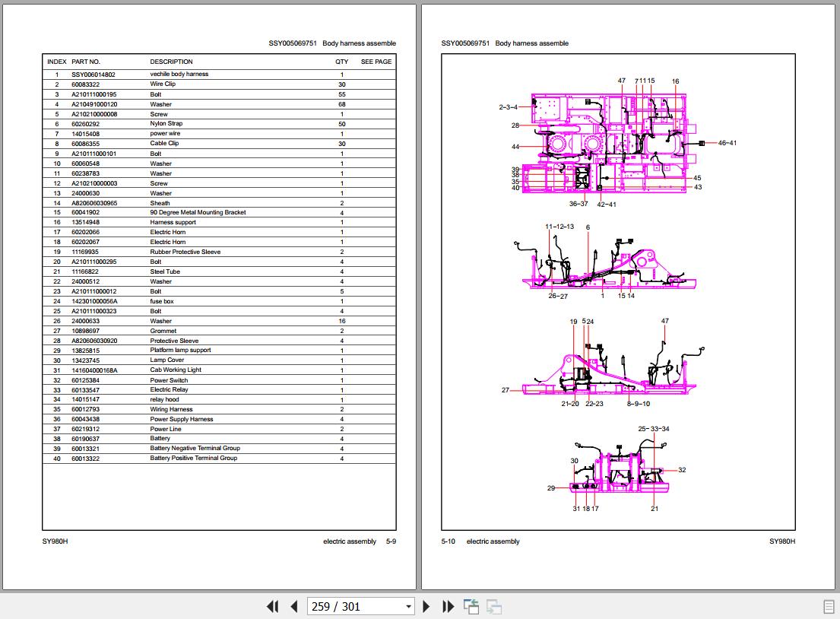
Task: Click diagram callout label 8-9-10
Action: pyautogui.click(x=638, y=404)
